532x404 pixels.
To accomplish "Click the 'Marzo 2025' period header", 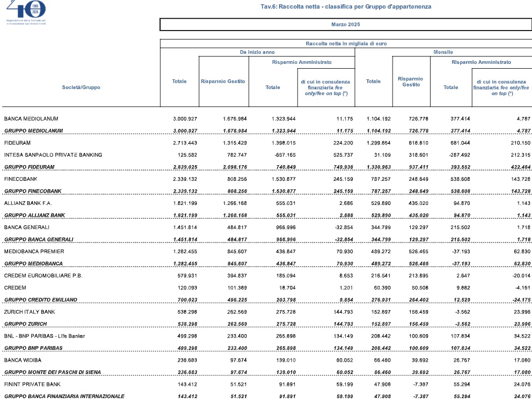I will tap(346, 25).
